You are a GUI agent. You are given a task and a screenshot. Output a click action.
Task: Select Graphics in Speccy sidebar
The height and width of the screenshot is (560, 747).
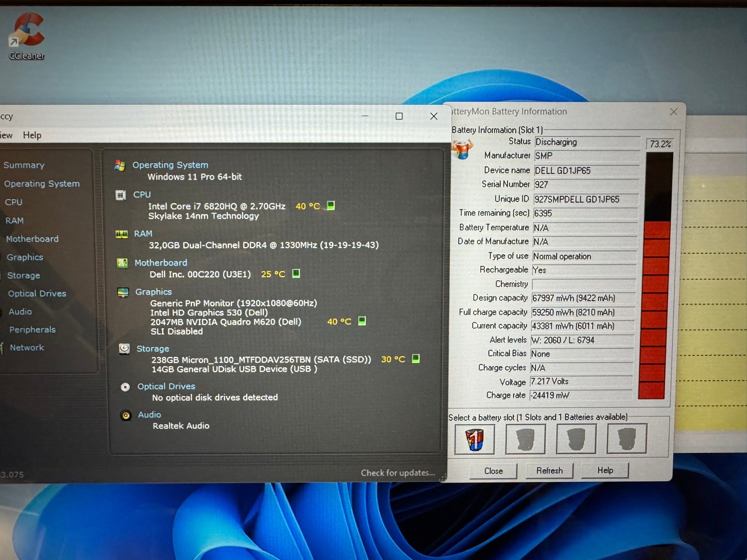click(25, 257)
